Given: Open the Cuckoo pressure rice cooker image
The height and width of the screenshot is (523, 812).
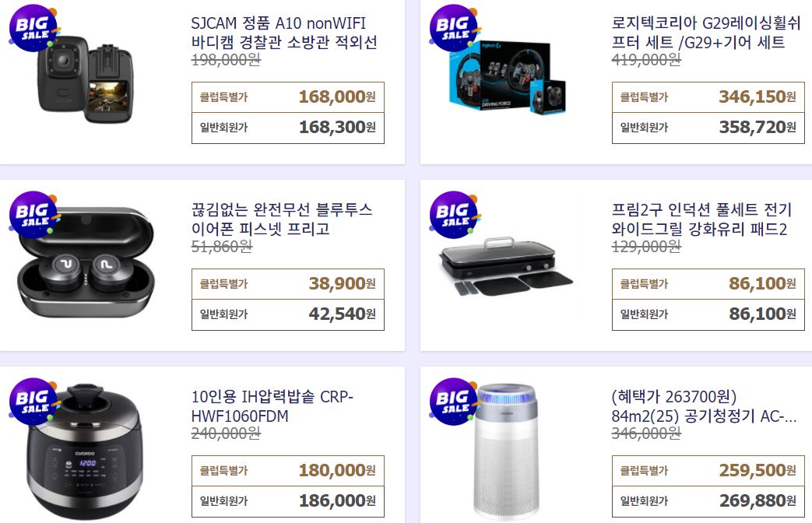Looking at the screenshot, I should [84, 451].
